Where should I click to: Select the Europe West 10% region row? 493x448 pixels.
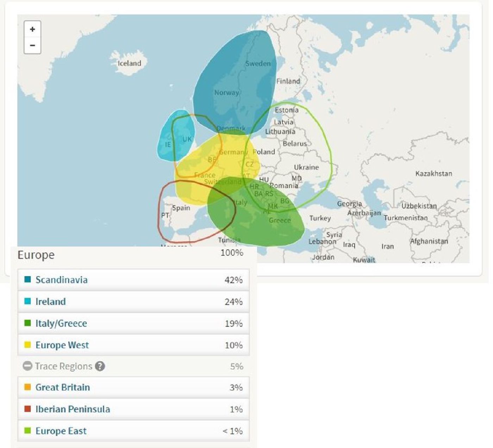pos(133,345)
